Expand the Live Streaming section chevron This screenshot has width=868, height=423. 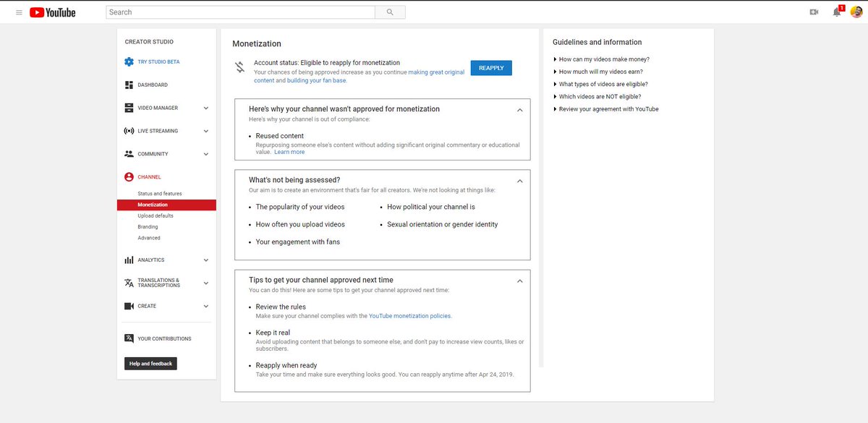206,131
